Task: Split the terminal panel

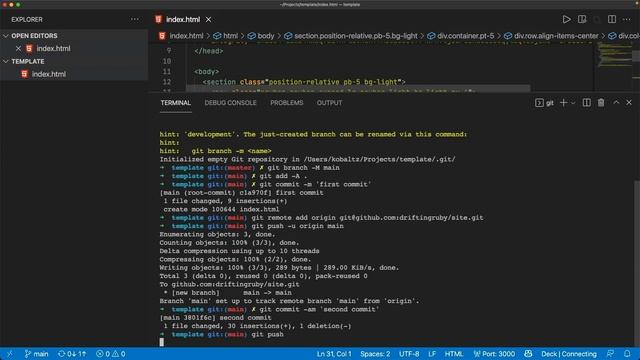Action: pyautogui.click(x=587, y=103)
